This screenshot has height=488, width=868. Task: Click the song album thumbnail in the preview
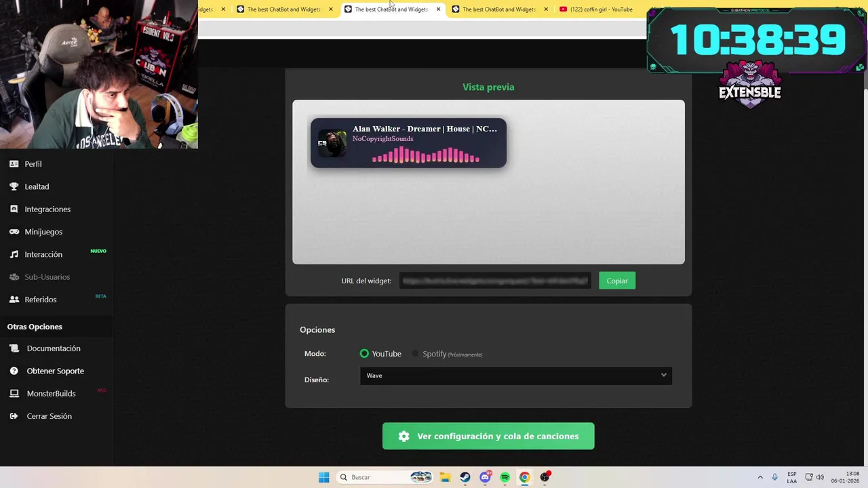pyautogui.click(x=332, y=143)
